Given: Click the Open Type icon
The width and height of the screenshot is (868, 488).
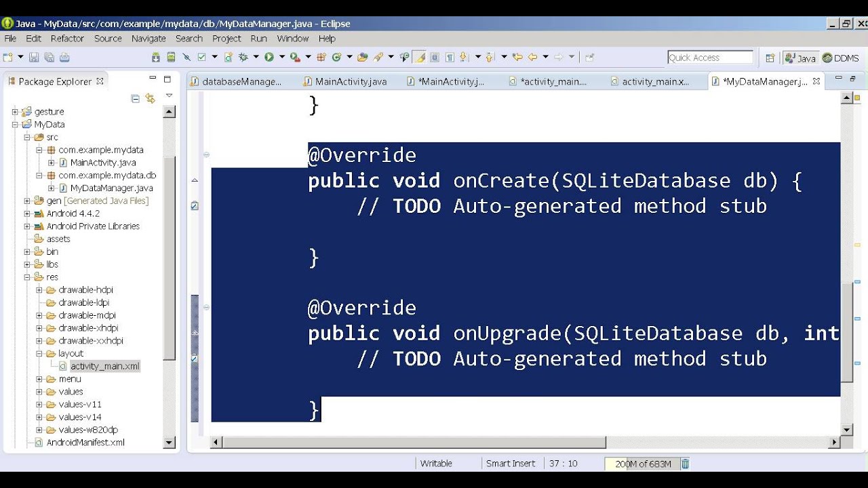Looking at the screenshot, I should tap(362, 58).
